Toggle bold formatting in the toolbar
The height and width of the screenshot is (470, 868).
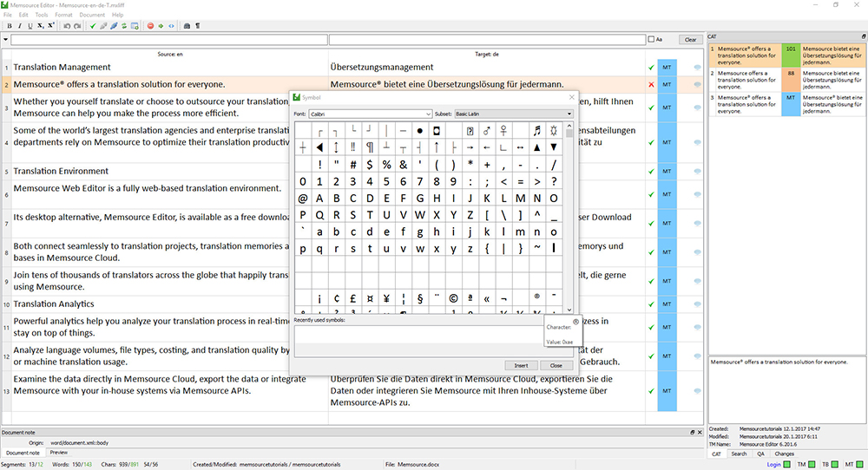[x=9, y=26]
